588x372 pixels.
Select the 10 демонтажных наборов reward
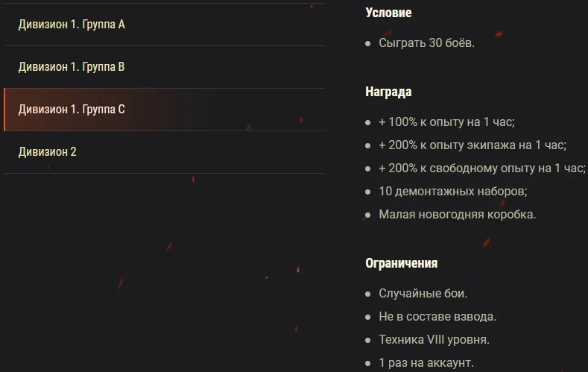click(x=452, y=192)
